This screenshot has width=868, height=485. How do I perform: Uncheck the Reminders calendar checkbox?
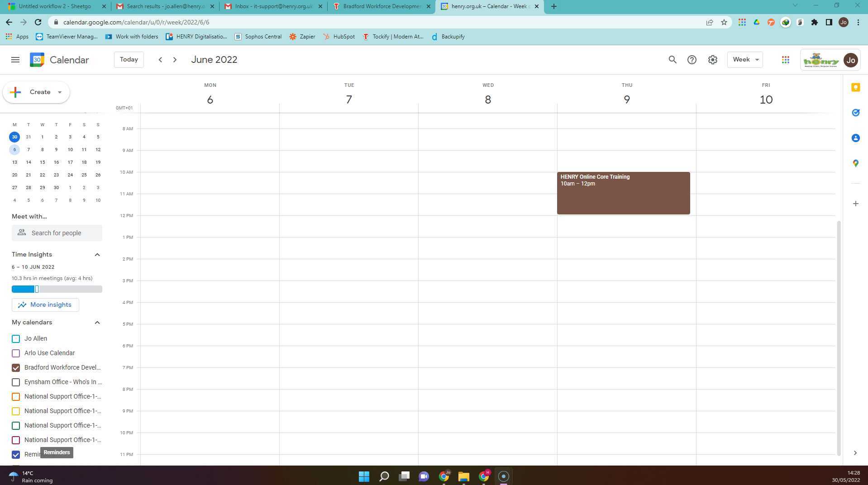pos(16,455)
